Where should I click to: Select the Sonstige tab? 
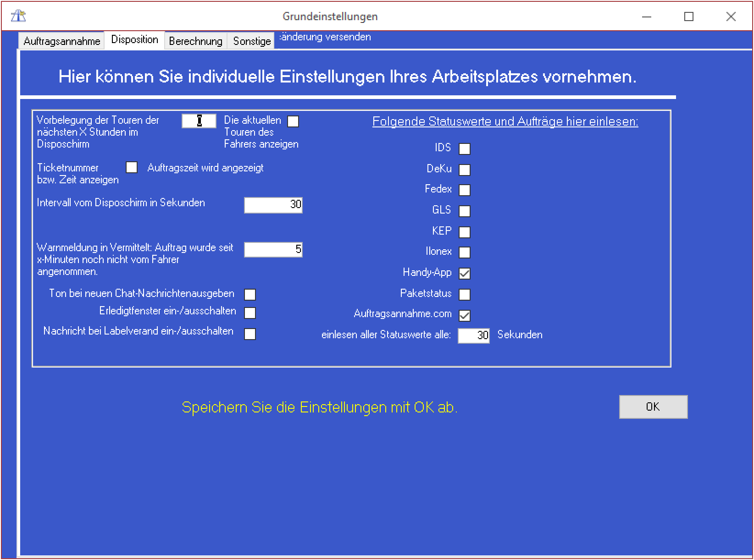click(x=252, y=41)
